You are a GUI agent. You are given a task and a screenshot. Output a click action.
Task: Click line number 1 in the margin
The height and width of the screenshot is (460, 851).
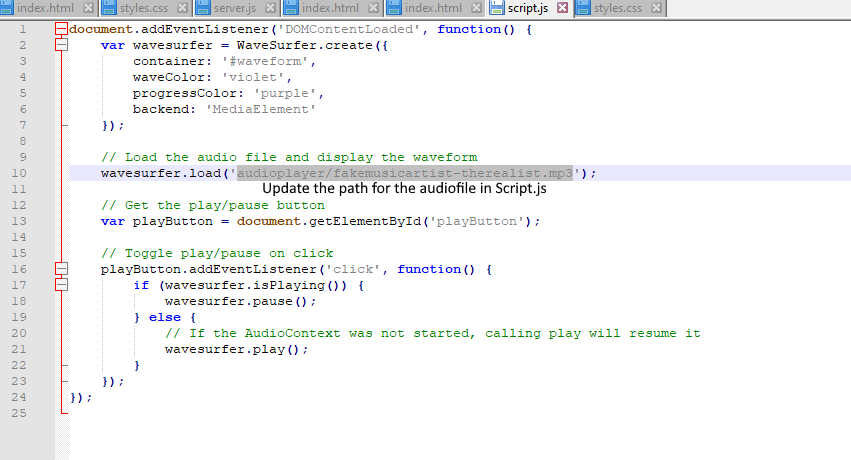pyautogui.click(x=23, y=29)
